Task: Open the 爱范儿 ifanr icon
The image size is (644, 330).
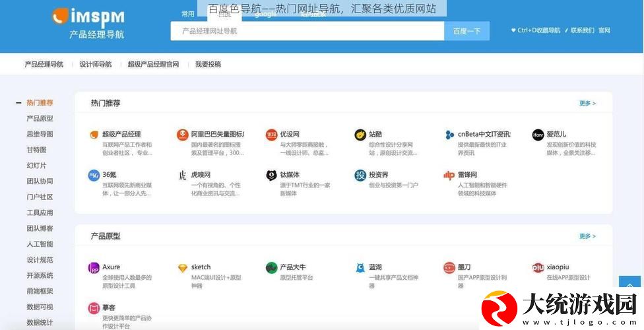Action: click(x=538, y=135)
